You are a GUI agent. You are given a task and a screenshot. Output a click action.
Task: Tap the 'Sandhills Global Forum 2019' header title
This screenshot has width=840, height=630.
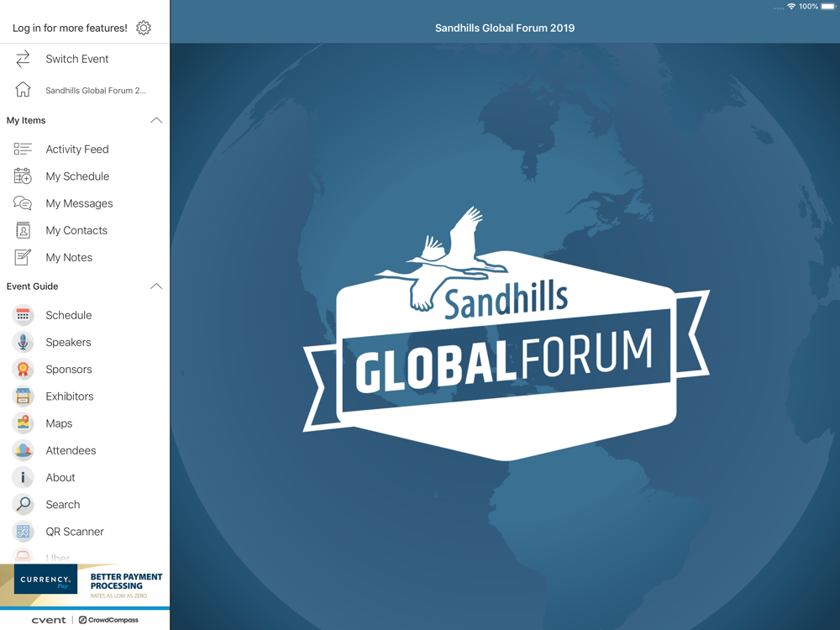tap(505, 28)
